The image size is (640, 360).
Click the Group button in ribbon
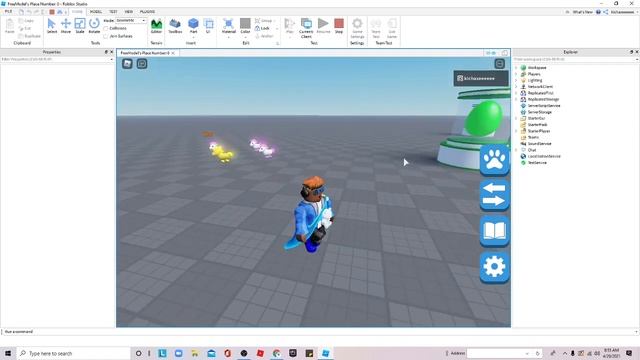tap(263, 20)
